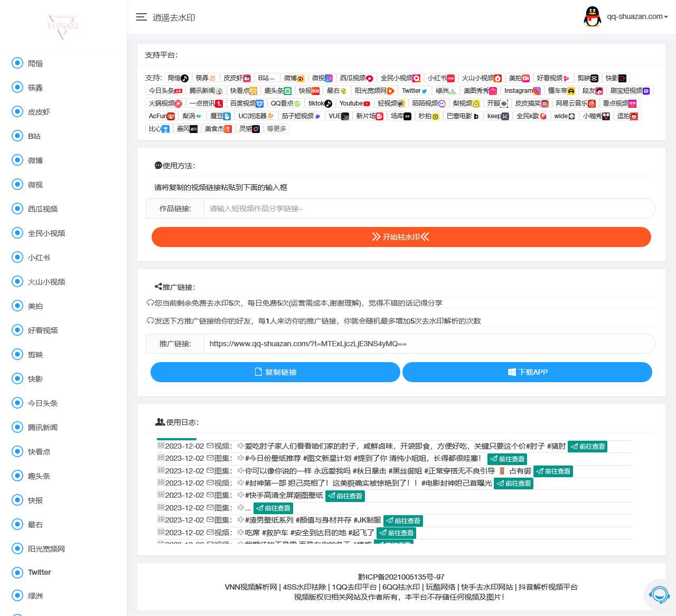Viewport: 676px width, 616px height.
Task: Open 好看视频 from the sidebar menu
Action: pyautogui.click(x=43, y=330)
